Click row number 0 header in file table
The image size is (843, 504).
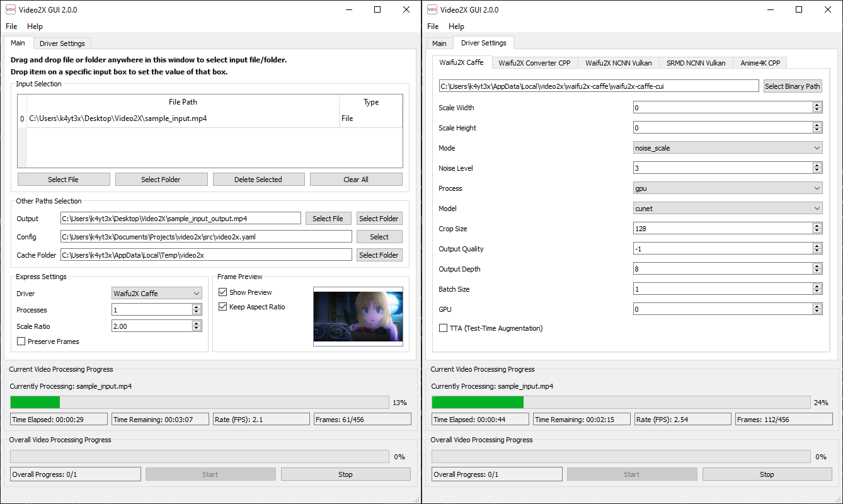tap(22, 118)
